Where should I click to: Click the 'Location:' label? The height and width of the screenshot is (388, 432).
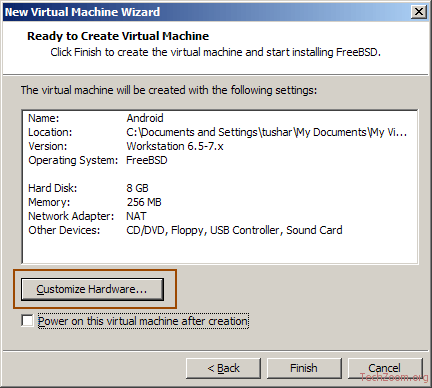click(50, 132)
